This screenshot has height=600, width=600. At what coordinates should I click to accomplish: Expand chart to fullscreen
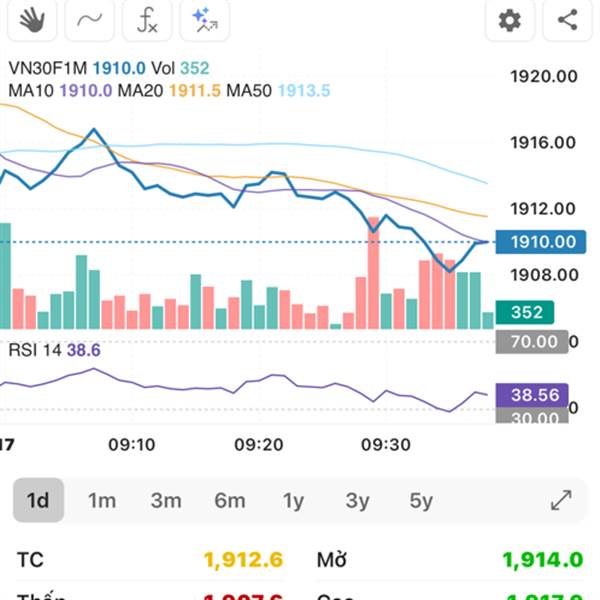click(561, 500)
